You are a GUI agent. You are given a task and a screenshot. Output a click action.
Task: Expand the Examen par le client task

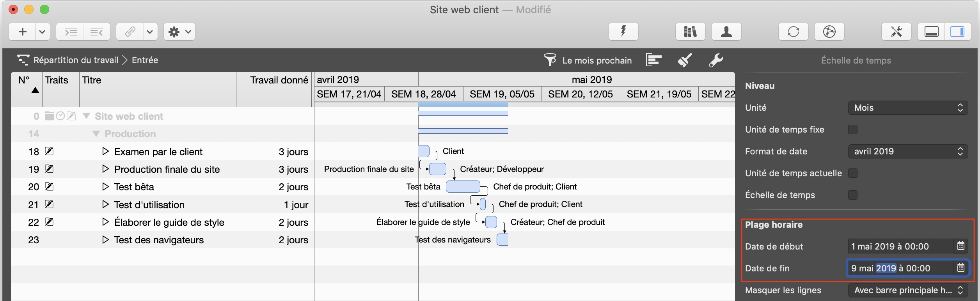point(105,151)
